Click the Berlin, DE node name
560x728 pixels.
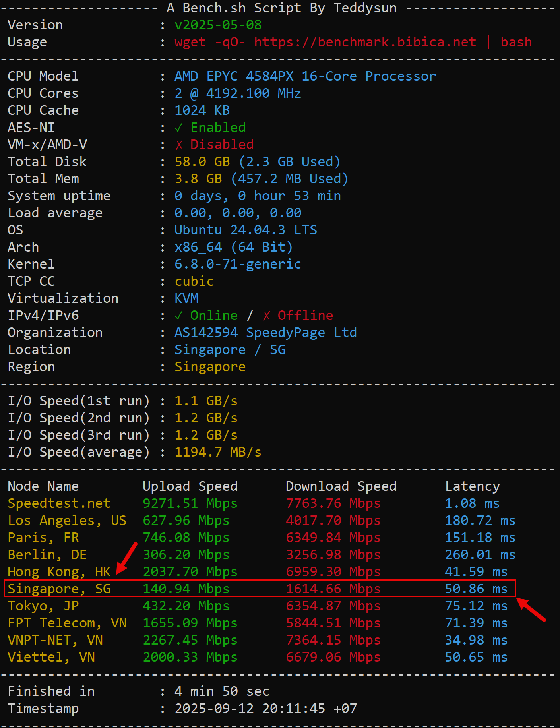tap(47, 555)
